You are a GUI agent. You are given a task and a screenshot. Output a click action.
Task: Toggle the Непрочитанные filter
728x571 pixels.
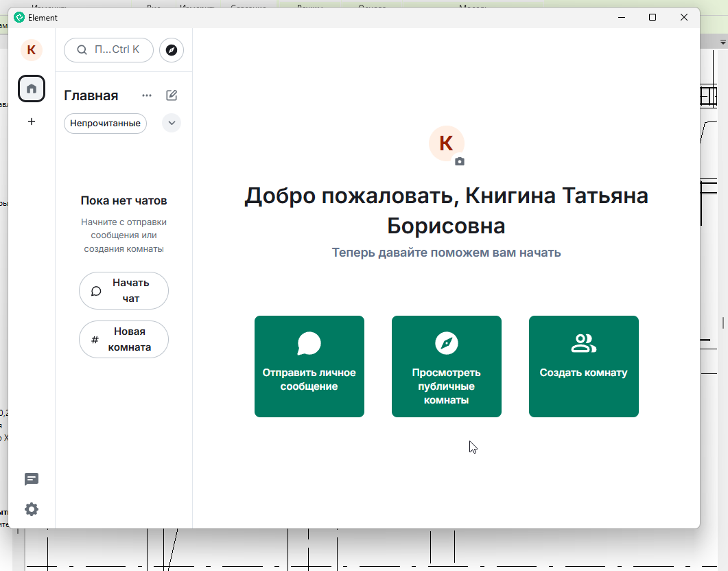click(106, 124)
